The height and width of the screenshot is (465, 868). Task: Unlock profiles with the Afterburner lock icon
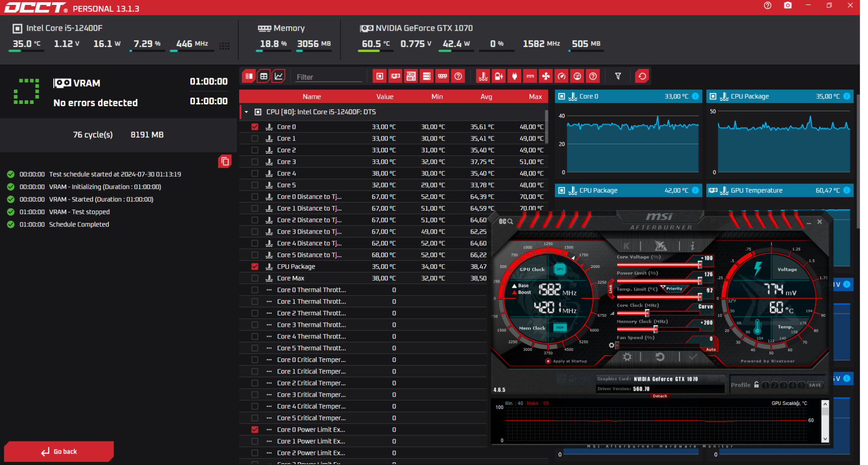pyautogui.click(x=756, y=385)
